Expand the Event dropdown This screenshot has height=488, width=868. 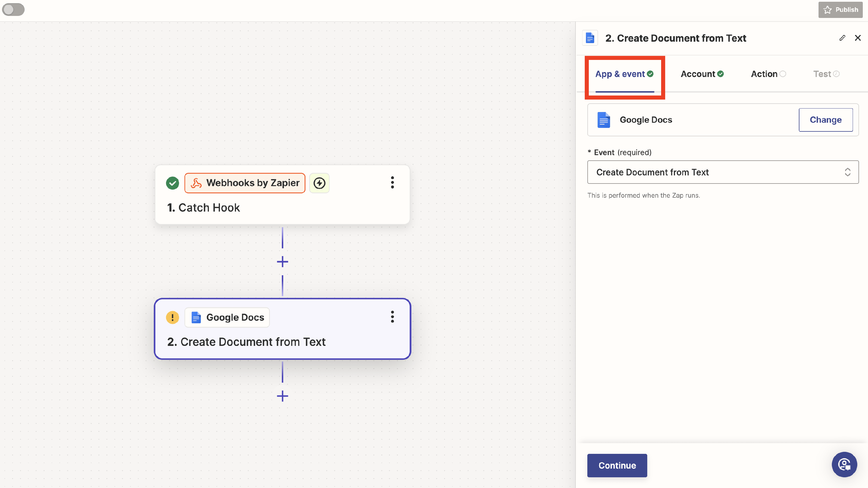tap(722, 172)
